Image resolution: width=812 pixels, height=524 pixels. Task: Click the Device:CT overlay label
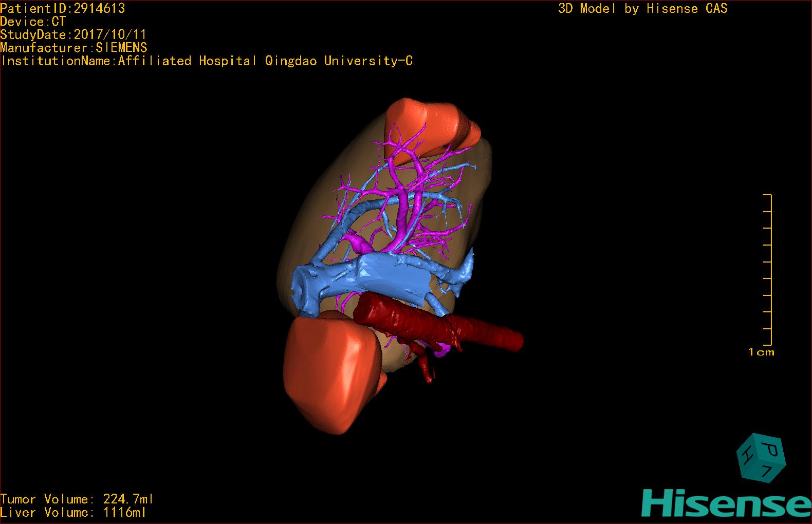pyautogui.click(x=33, y=22)
